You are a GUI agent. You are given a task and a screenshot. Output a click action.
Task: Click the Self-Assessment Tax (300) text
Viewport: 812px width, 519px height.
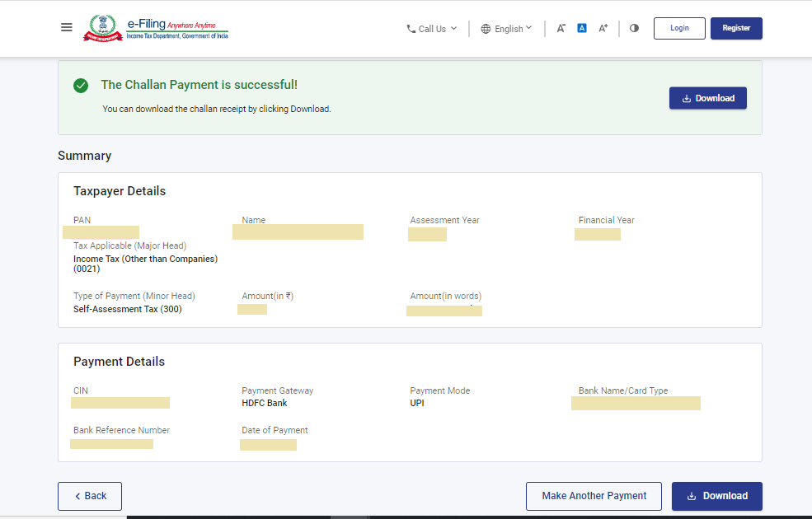pos(128,309)
